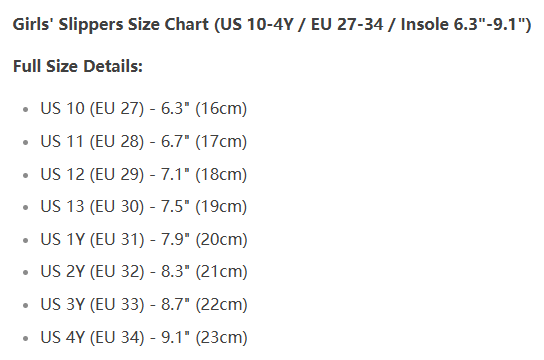This screenshot has height=360, width=544.
Task: Click the Insole 6.3"-9.1" text in heading
Action: (x=462, y=25)
